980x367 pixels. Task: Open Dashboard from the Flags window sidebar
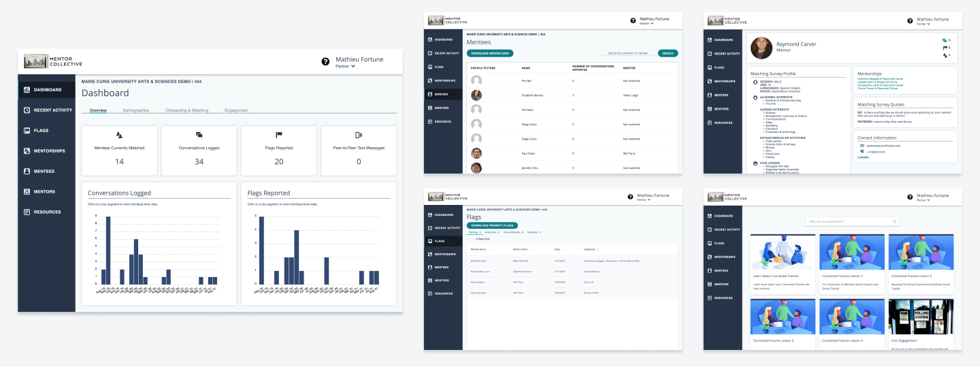(x=443, y=214)
